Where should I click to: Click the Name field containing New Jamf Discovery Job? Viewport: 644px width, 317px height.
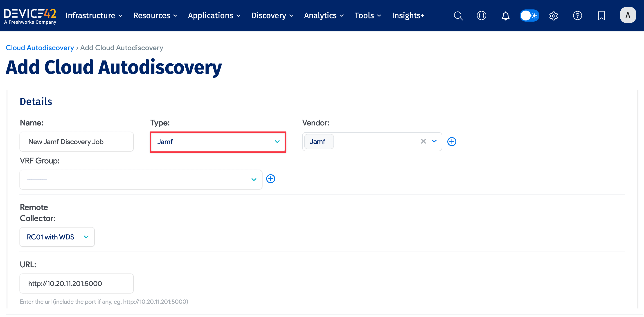(76, 141)
